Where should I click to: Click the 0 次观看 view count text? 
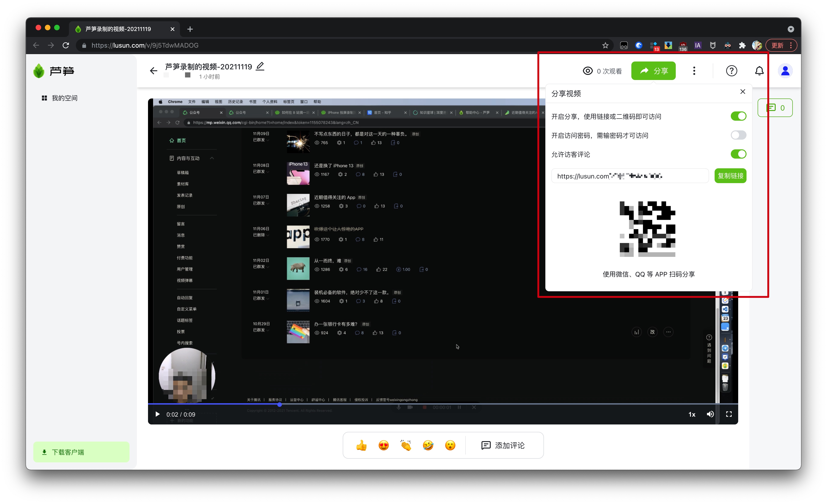click(x=609, y=71)
